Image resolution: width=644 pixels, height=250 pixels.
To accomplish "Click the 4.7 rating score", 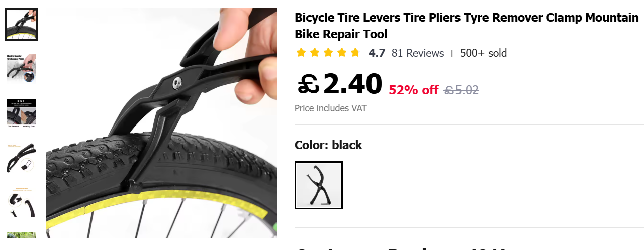I will [377, 53].
